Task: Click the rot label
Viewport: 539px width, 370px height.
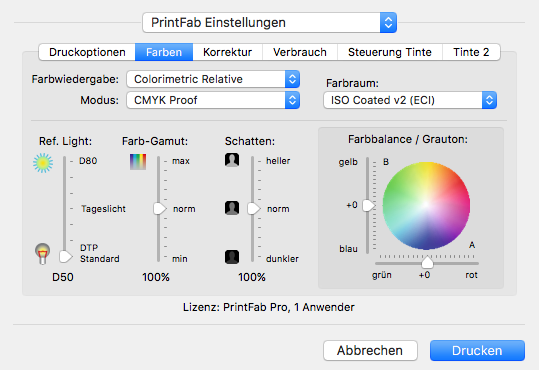Action: click(x=471, y=275)
